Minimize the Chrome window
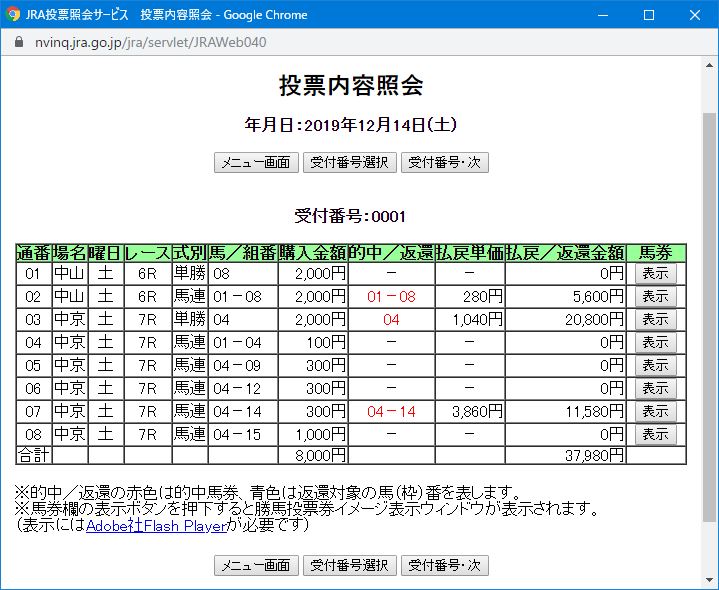719x590 pixels. [603, 15]
